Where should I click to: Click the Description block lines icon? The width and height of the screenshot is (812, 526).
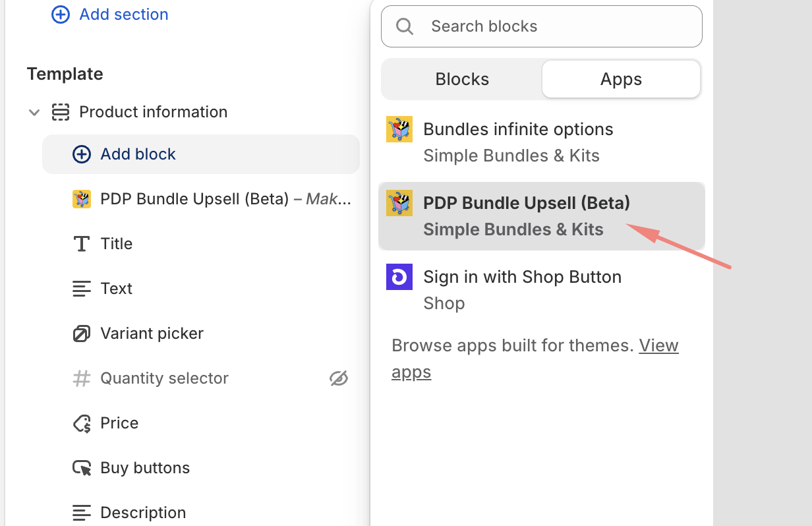pyautogui.click(x=82, y=513)
